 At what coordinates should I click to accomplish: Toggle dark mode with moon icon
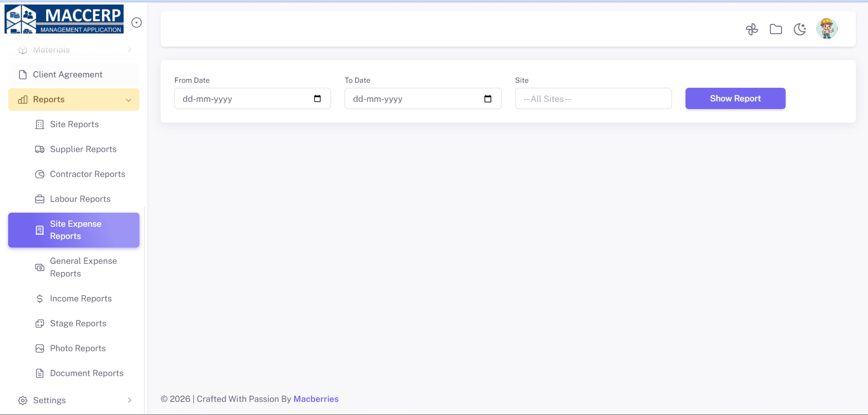800,29
